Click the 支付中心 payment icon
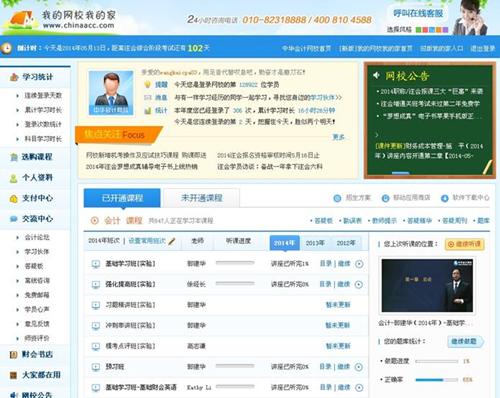Image resolution: width=500 pixels, height=398 pixels. 14,199
